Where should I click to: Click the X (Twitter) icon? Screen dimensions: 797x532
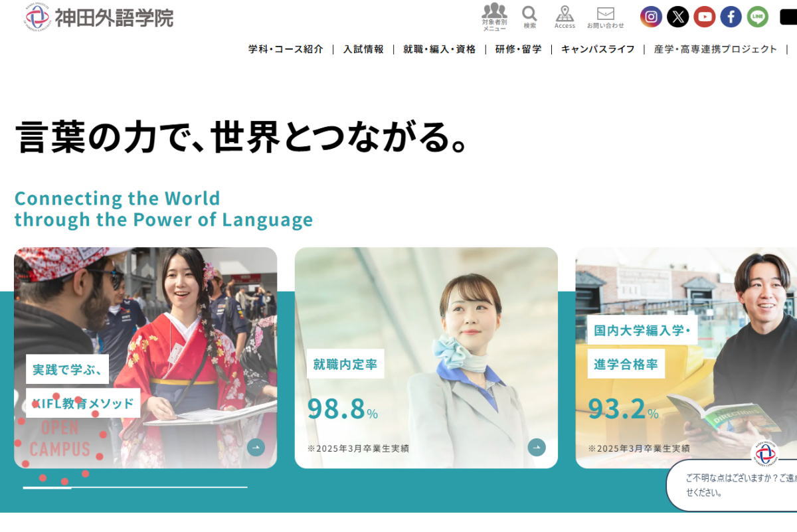pyautogui.click(x=677, y=17)
